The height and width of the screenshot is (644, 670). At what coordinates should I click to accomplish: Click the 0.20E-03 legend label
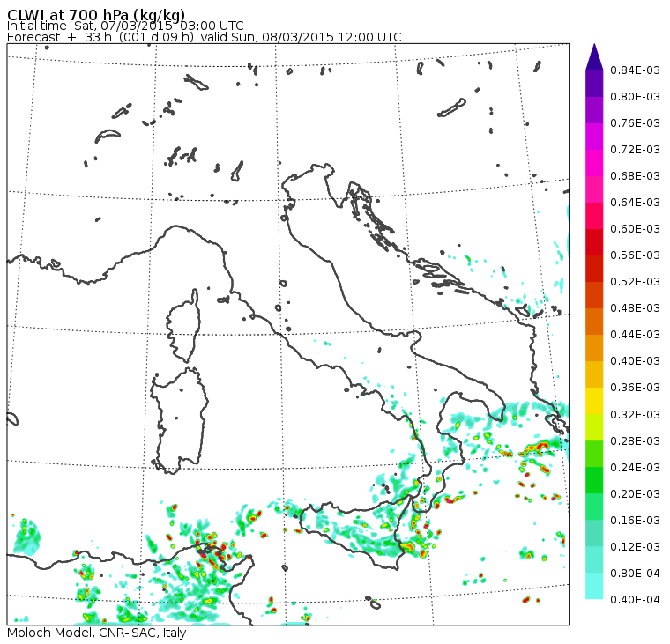click(635, 494)
